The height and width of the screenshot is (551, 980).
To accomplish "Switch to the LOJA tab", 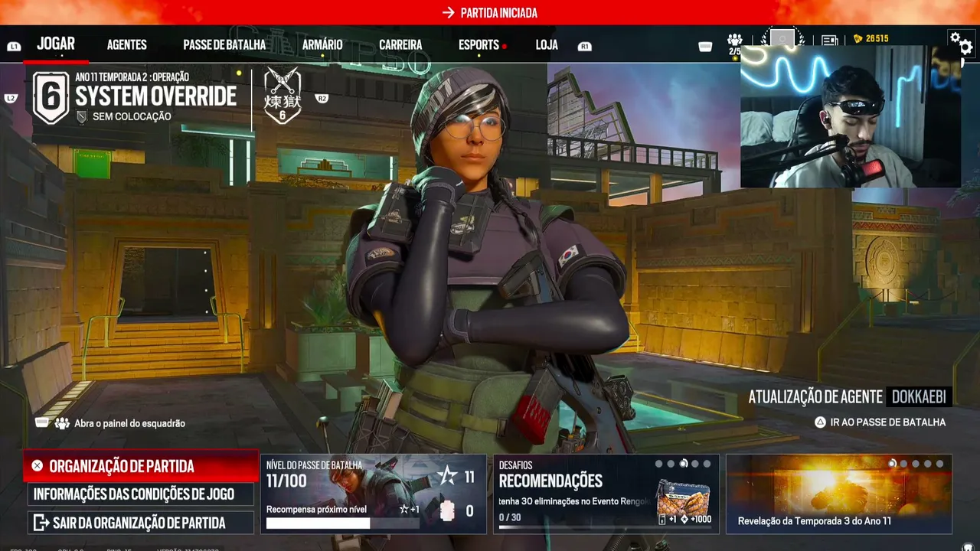I will [547, 45].
